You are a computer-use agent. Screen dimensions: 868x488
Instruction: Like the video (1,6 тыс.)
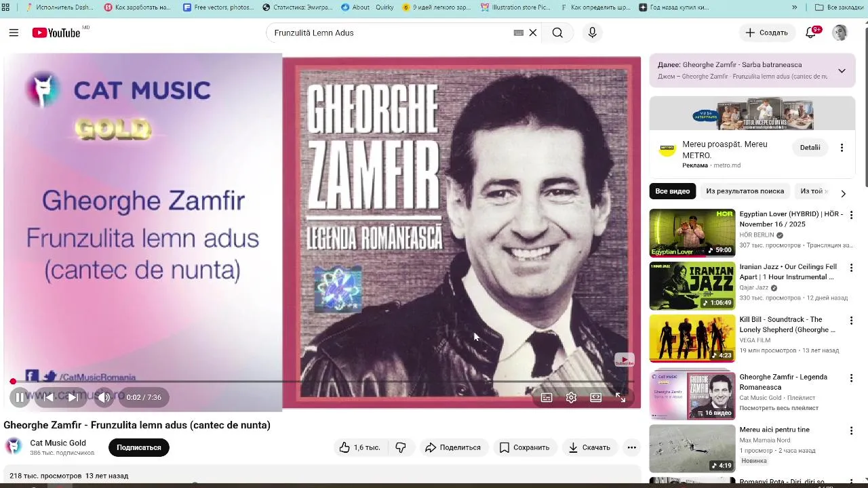coord(359,447)
